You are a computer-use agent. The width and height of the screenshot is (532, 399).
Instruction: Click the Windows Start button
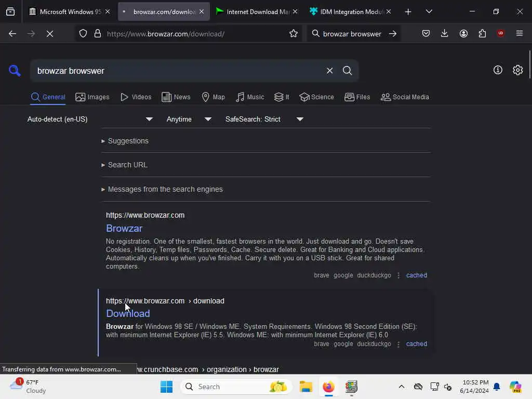tap(166, 387)
